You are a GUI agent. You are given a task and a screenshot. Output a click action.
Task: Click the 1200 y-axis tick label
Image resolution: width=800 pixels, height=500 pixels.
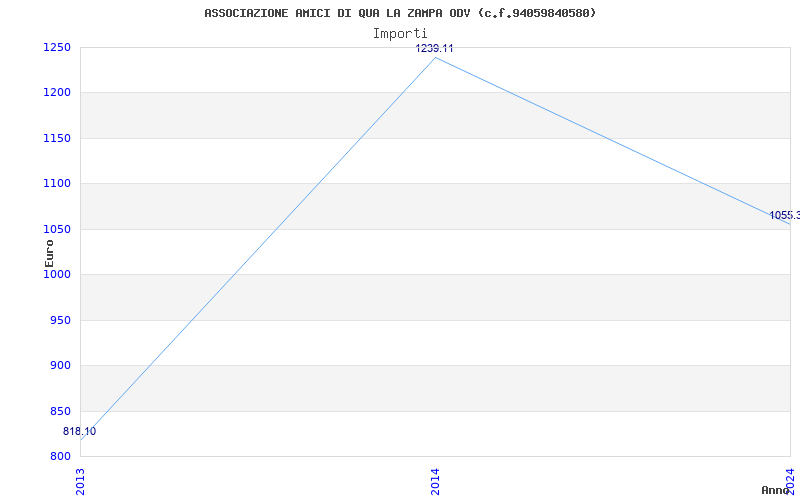point(57,93)
